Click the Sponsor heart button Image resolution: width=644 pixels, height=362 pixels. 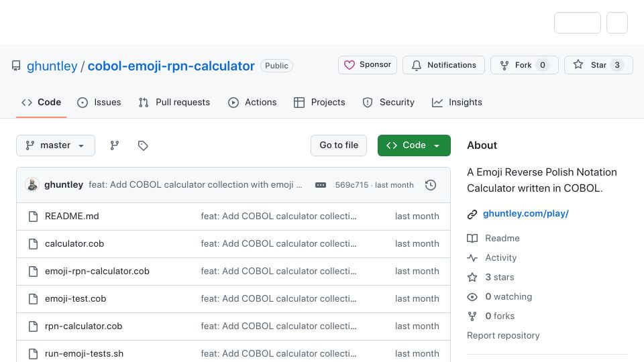click(x=368, y=65)
